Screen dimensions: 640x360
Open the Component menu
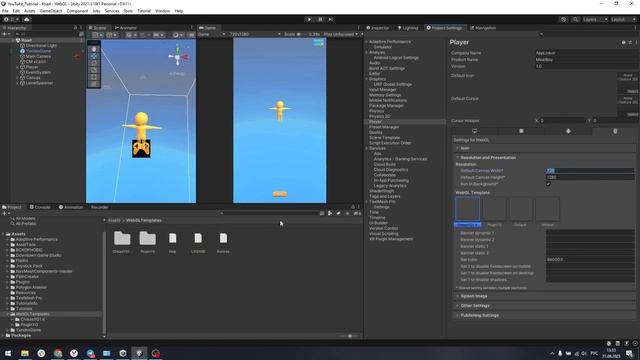[77, 11]
